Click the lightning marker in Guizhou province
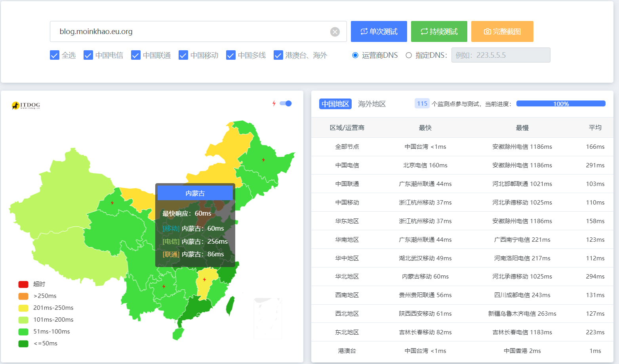619x364 pixels. point(164,286)
